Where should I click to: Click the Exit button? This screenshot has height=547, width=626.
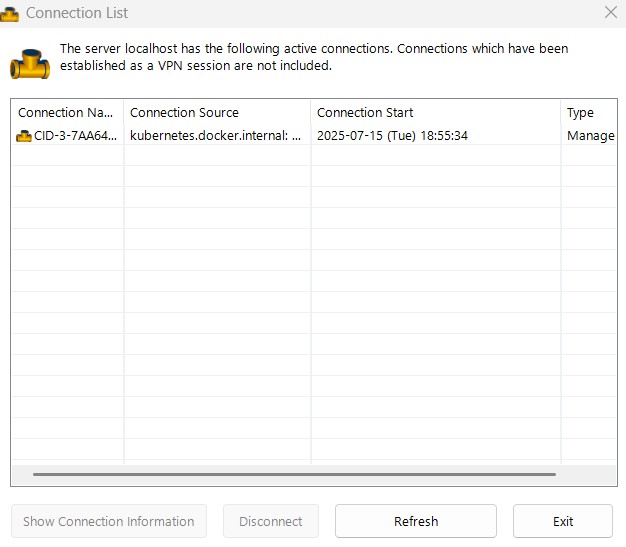563,521
